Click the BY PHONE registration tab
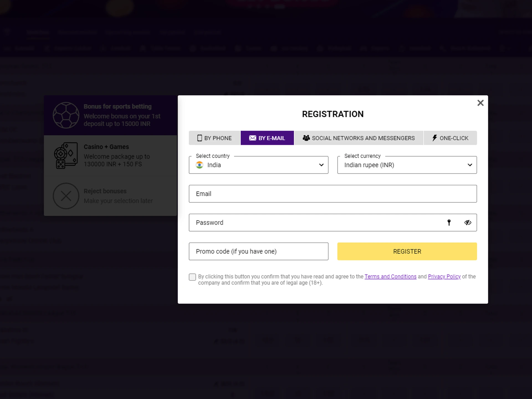532x399 pixels. (x=214, y=138)
